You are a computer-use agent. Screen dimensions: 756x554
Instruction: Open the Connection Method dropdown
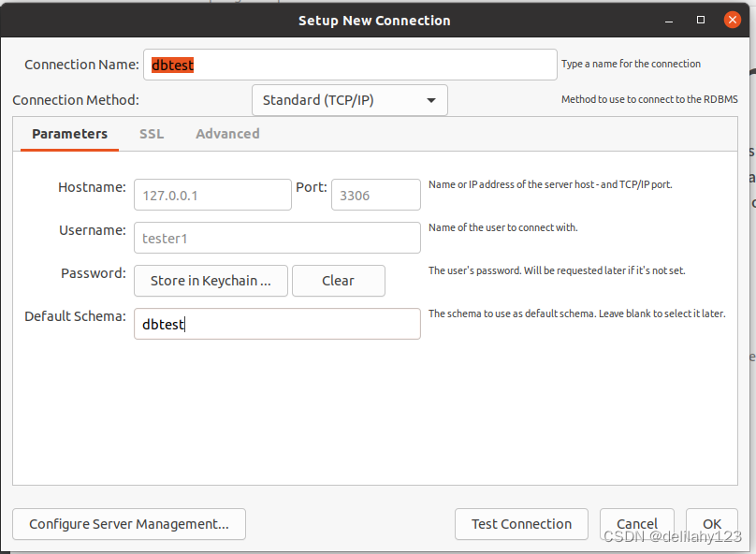350,100
